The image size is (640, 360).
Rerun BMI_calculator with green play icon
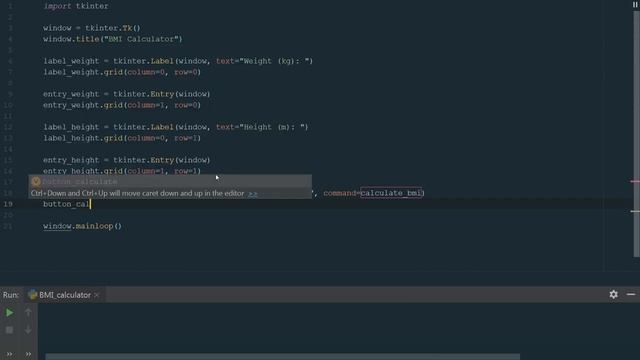[x=9, y=313]
